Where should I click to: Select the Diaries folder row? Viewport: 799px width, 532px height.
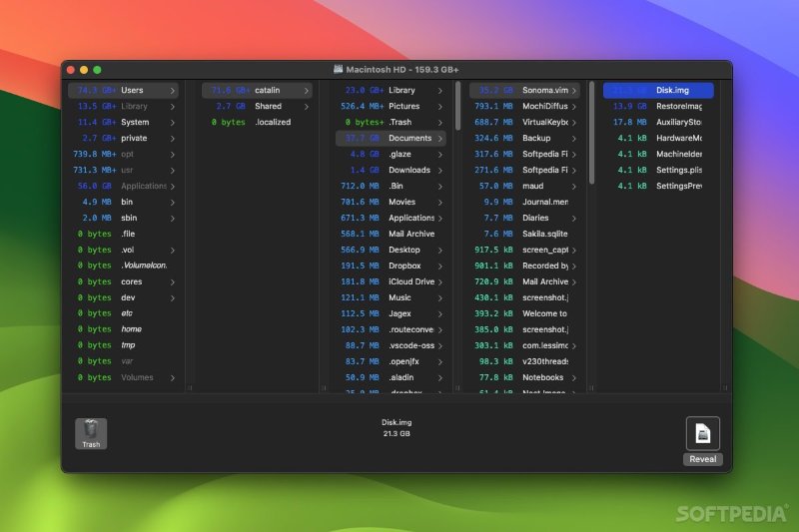524,218
